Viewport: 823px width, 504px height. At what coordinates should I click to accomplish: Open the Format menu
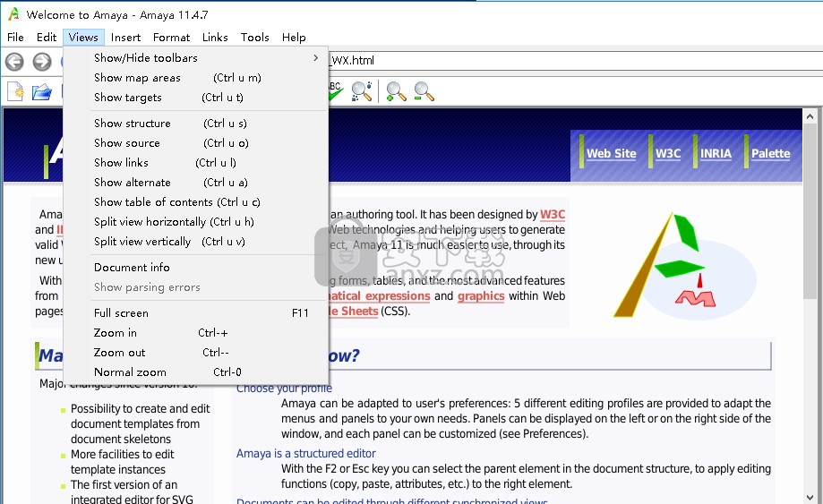(171, 38)
